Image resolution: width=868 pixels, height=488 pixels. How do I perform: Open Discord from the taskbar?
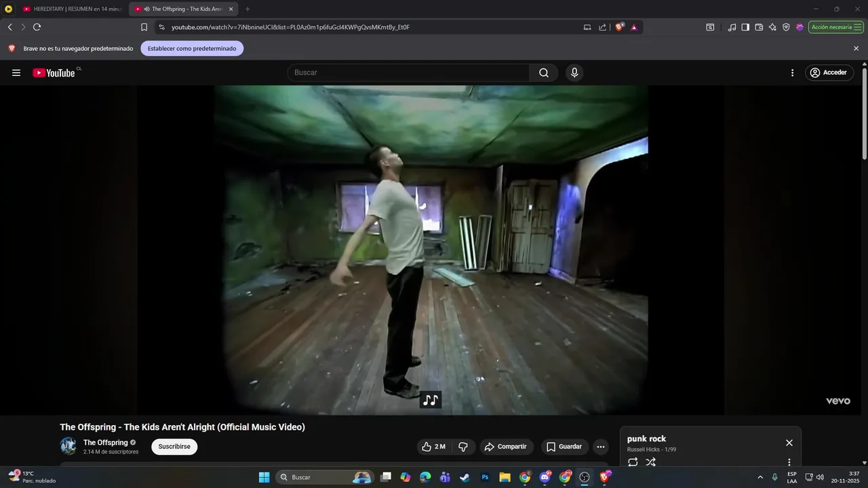(x=545, y=477)
